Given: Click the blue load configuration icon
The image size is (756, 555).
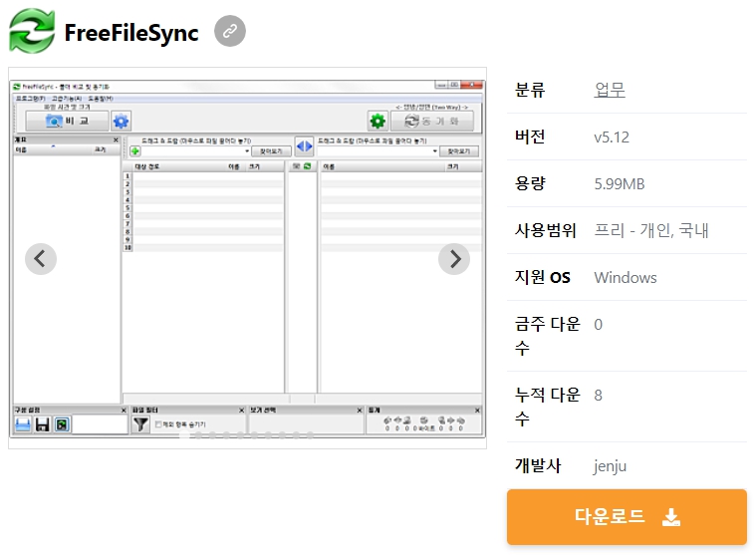Looking at the screenshot, I should click(23, 424).
